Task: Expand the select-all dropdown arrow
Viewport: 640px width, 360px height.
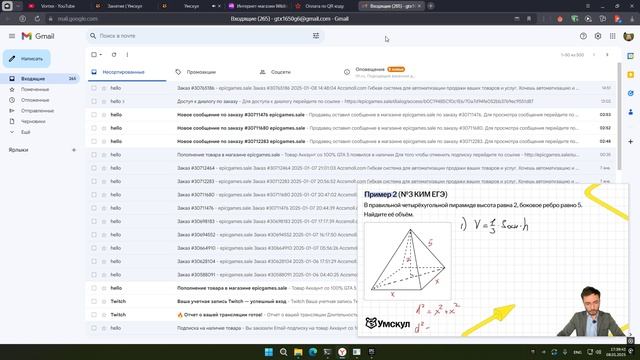Action: coord(100,54)
